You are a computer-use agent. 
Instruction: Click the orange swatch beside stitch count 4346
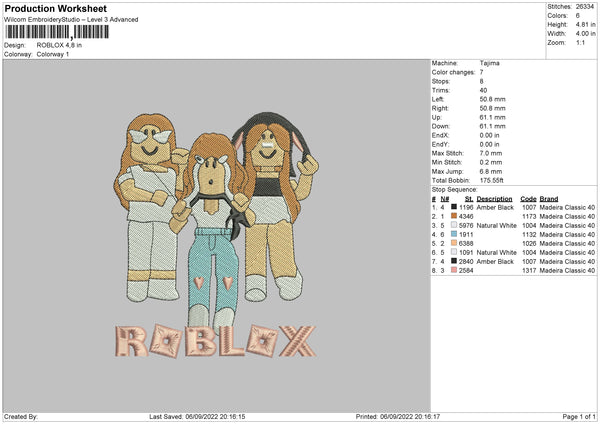pos(454,216)
